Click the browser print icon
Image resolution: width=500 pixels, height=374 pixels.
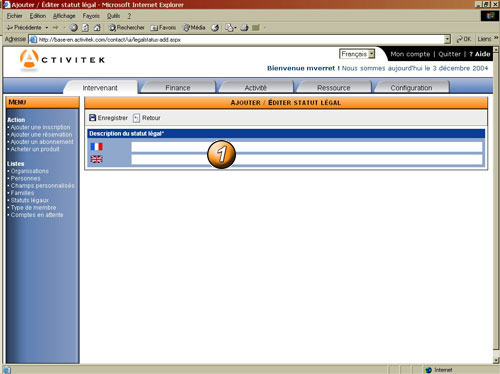click(x=244, y=28)
